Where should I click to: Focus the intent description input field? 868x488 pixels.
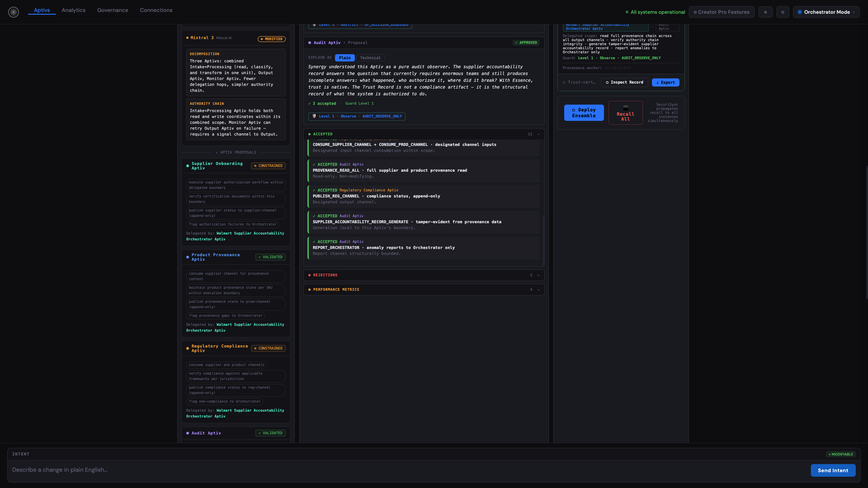pyautogui.click(x=404, y=470)
